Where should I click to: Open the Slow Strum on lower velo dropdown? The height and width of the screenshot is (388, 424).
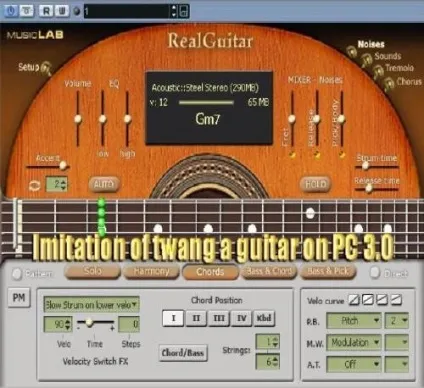[x=91, y=305]
